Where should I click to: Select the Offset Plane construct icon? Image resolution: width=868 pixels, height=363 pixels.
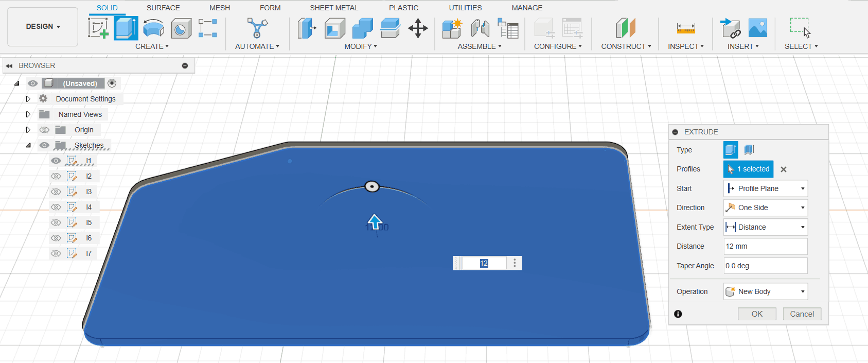point(626,28)
